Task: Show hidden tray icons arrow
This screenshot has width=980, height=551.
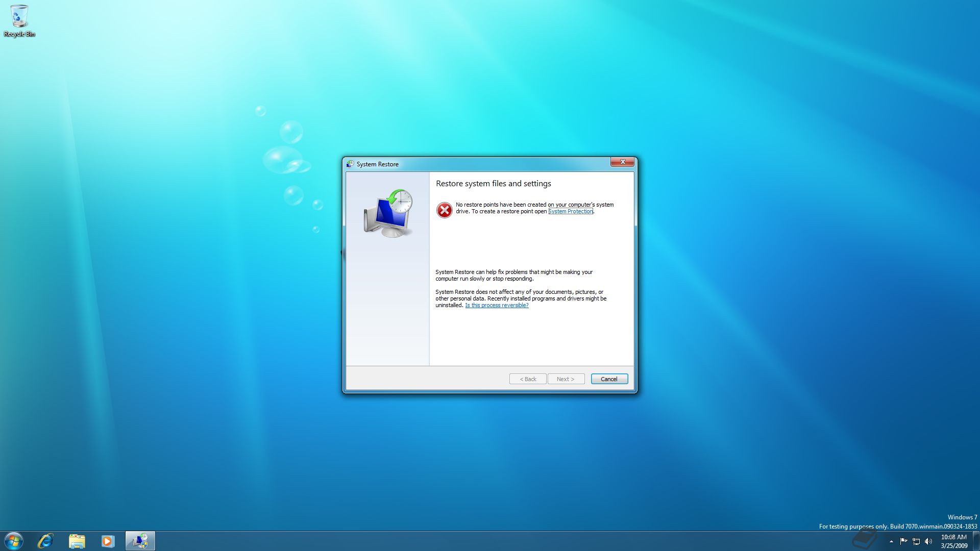Action: 891,541
